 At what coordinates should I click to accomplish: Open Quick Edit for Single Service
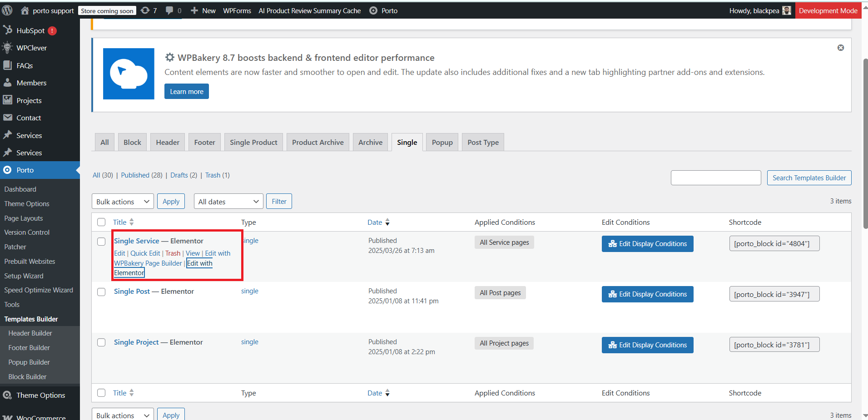(145, 253)
